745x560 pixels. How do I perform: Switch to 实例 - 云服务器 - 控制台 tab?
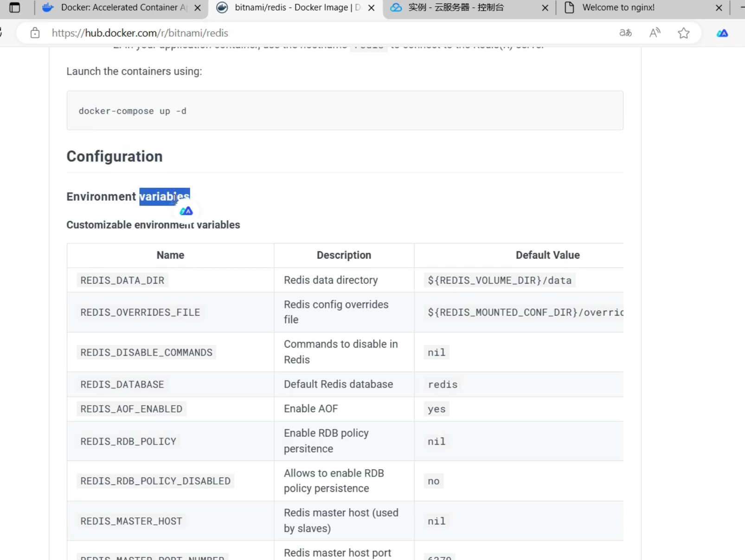456,7
